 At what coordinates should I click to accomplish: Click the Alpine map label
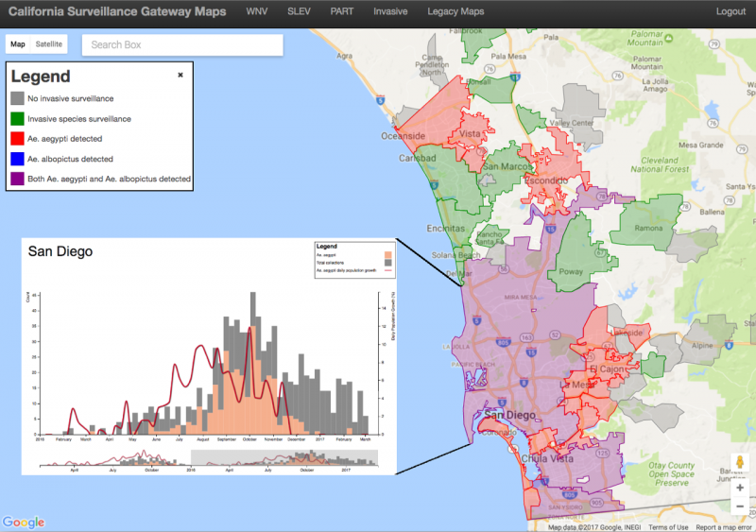pyautogui.click(x=702, y=345)
